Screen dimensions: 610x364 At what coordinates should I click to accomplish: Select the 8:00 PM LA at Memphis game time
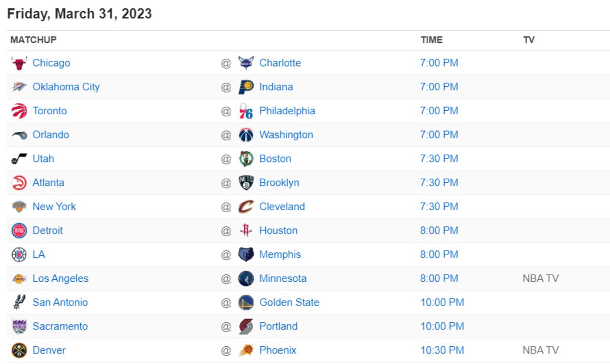click(x=439, y=254)
